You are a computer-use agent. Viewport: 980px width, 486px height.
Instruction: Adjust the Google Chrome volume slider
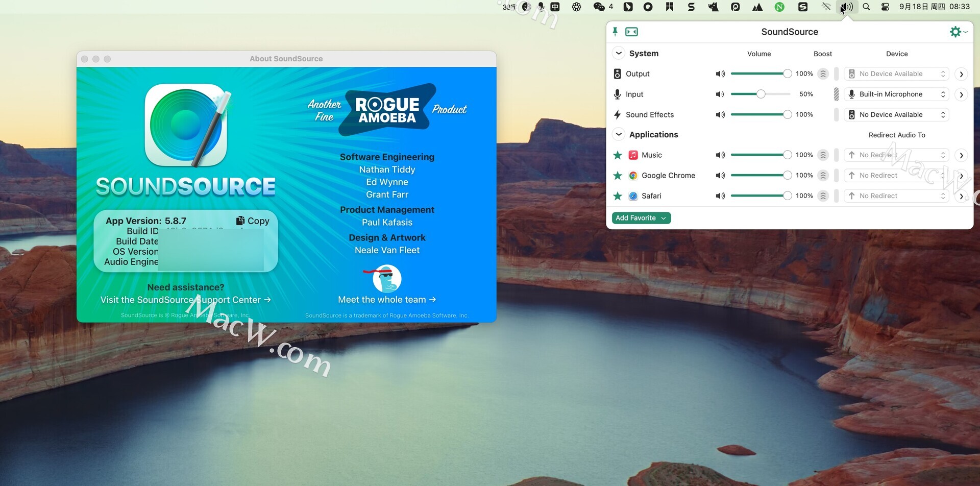pos(761,176)
